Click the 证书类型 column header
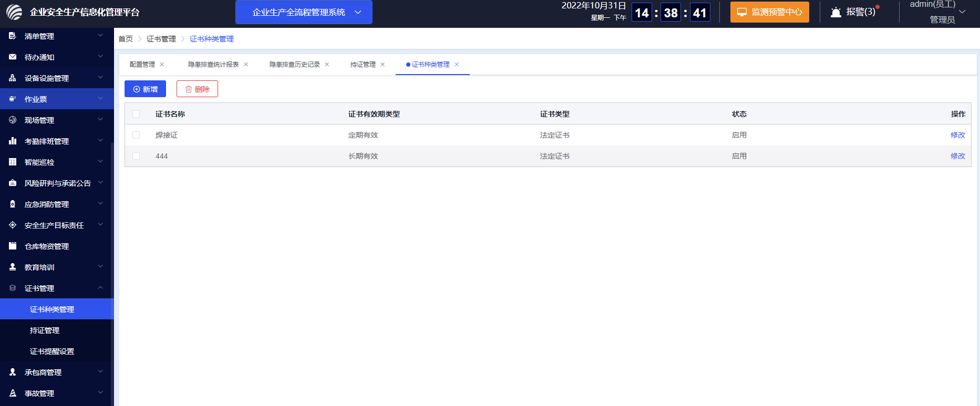The height and width of the screenshot is (406, 980). (x=555, y=114)
